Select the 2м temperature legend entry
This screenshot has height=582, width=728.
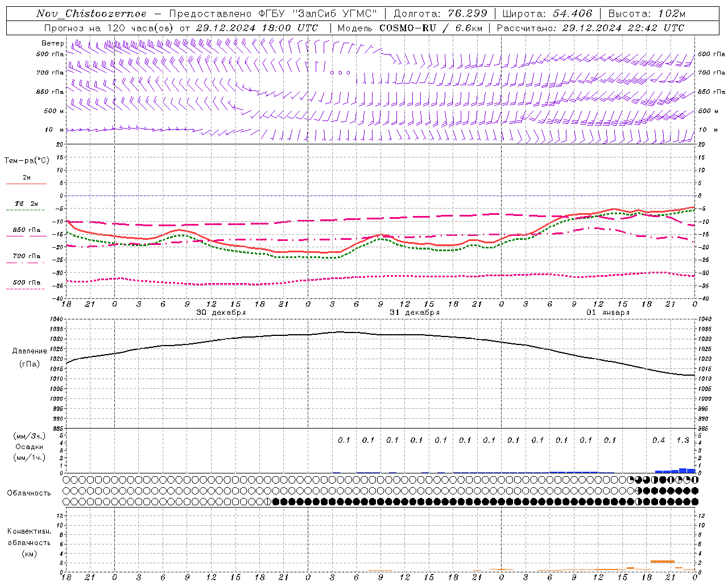(27, 178)
